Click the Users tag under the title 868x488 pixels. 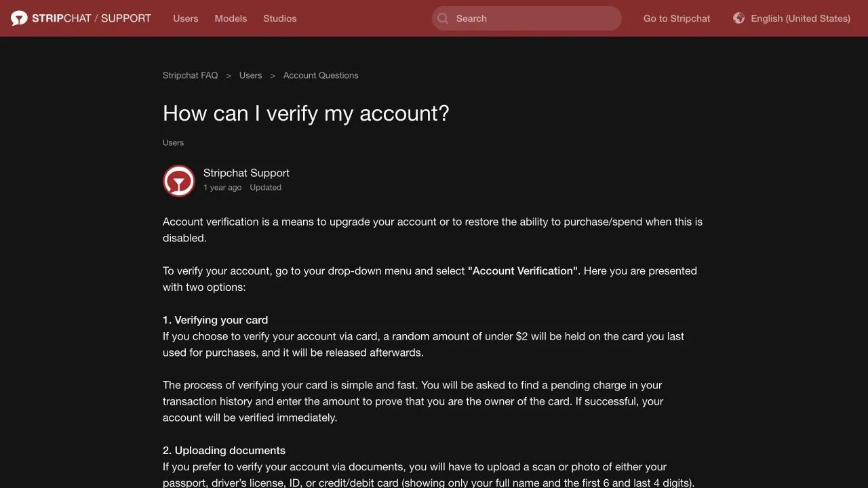174,142
